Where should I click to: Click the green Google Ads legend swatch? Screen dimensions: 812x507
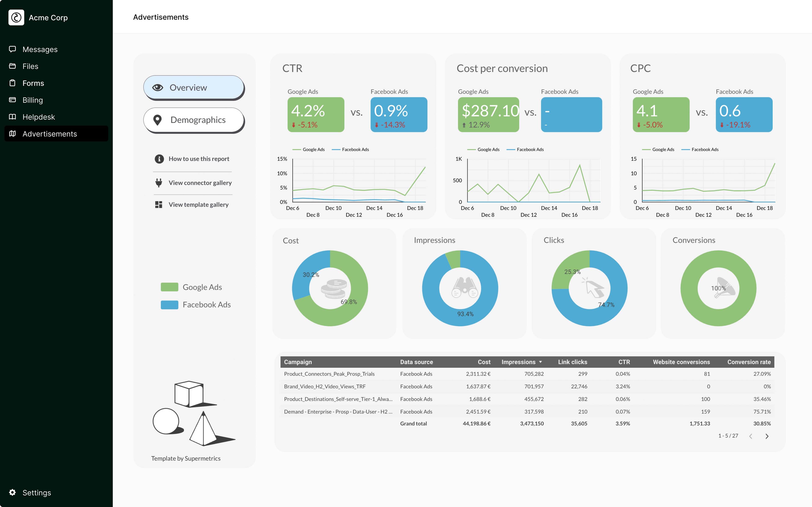169,287
